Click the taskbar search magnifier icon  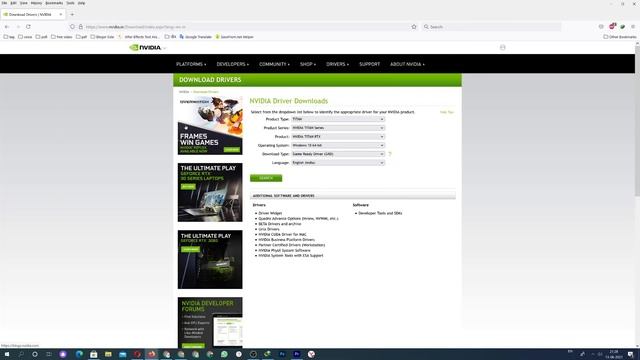pyautogui.click(x=21, y=354)
